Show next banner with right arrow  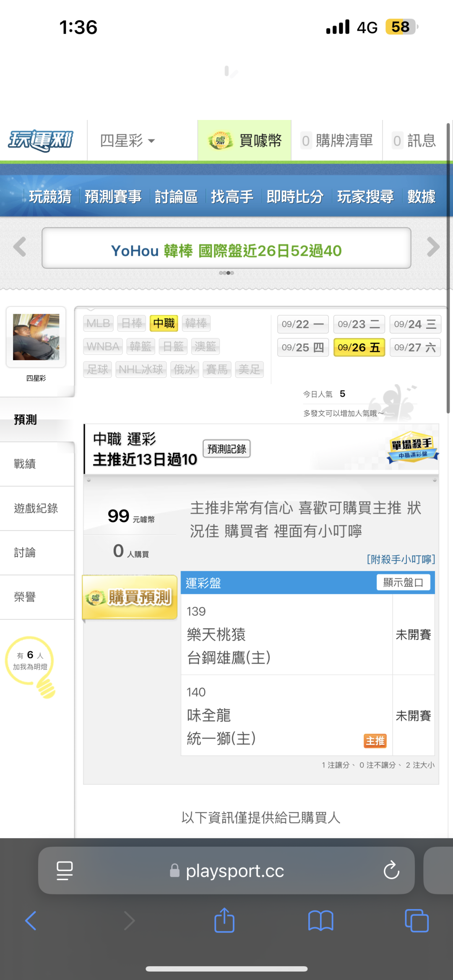[433, 247]
